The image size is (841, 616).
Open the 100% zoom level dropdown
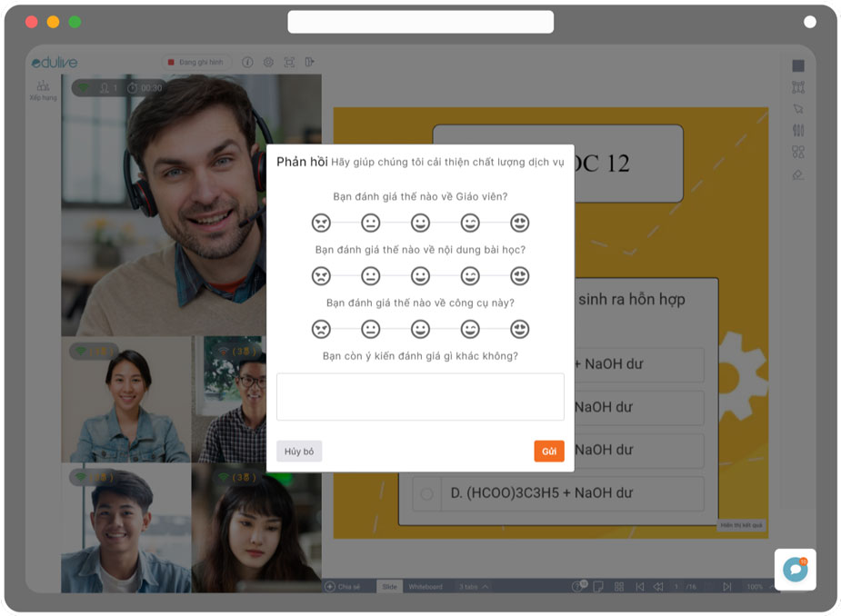pos(755,587)
